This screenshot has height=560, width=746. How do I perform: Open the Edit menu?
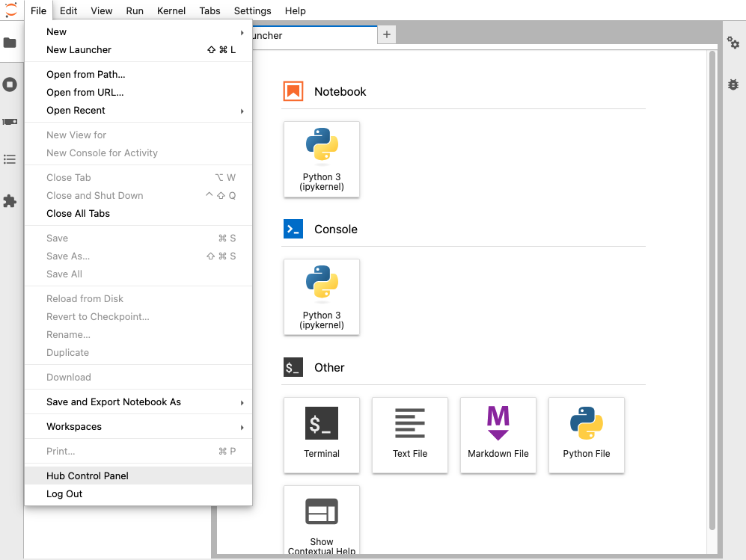69,10
